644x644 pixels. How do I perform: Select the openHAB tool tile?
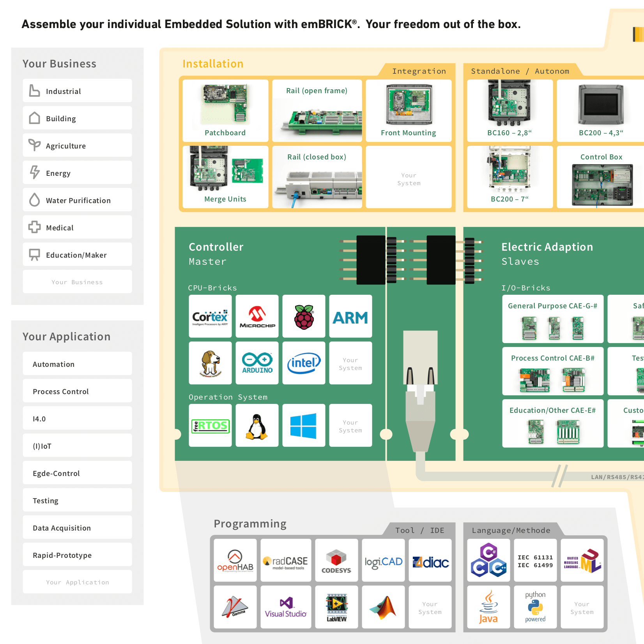[235, 560]
